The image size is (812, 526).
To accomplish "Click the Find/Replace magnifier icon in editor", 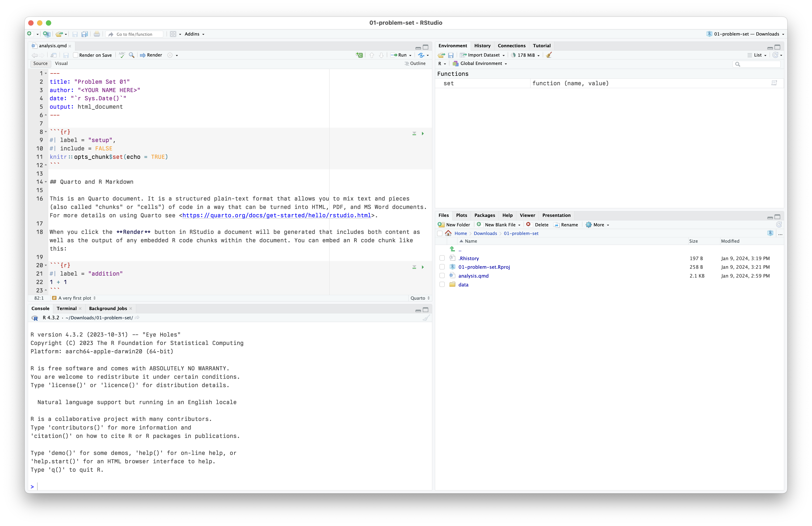I will (131, 55).
